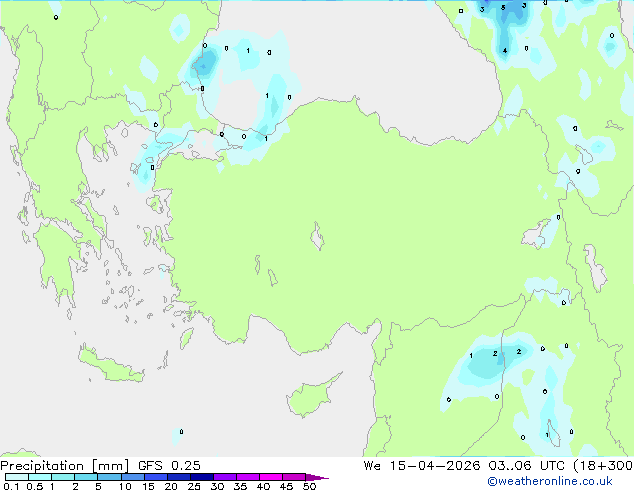
Task: Select the 30–35 mm purple legend swatch
Action: (224, 477)
